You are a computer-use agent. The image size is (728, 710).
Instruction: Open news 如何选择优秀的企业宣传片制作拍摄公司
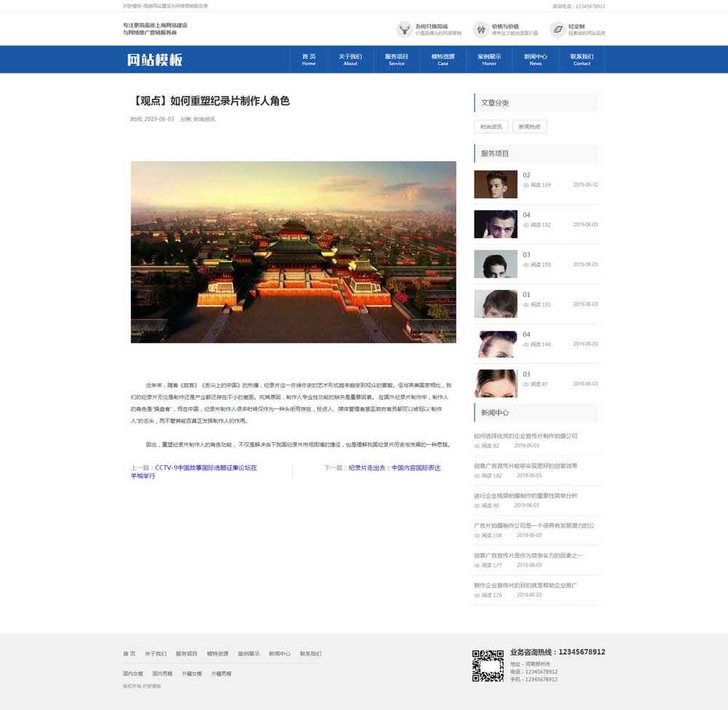tap(526, 436)
